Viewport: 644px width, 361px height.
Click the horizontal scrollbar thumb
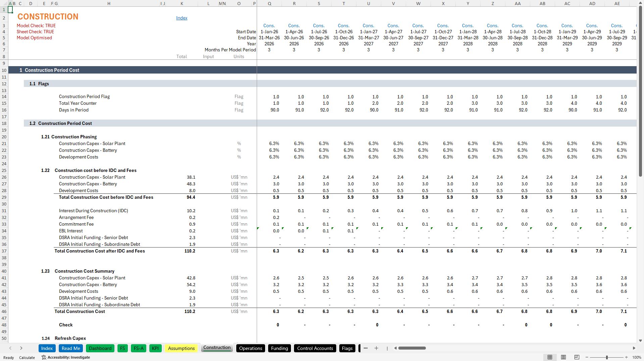(x=412, y=348)
